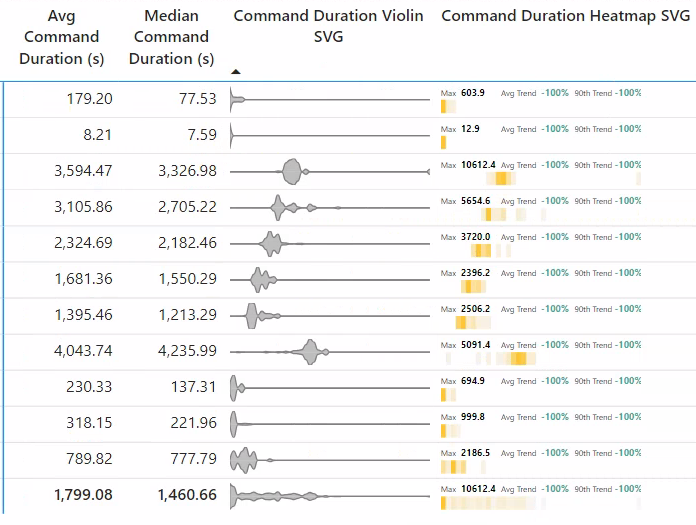The width and height of the screenshot is (696, 525).
Task: Click the Command Duration Violin SVG header
Action: click(x=328, y=26)
